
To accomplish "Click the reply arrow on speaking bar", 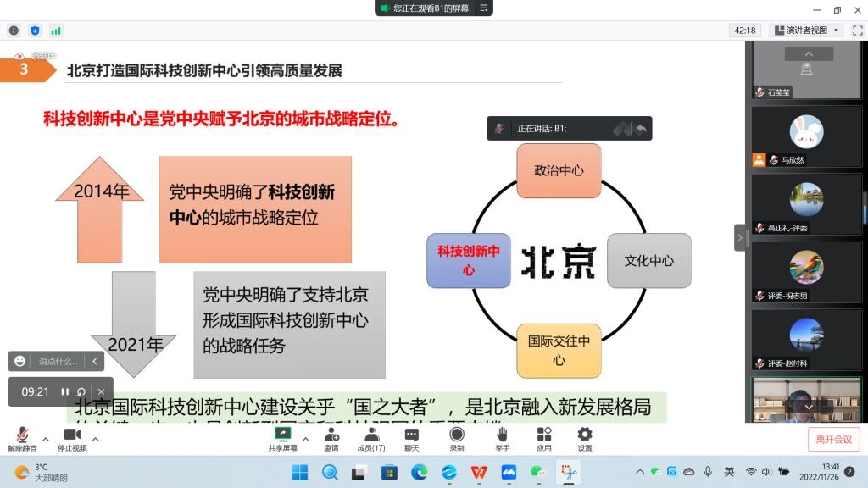I will click(x=641, y=129).
